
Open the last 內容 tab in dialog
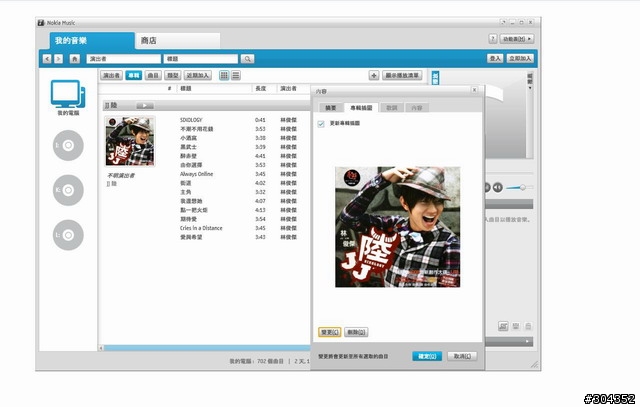pyautogui.click(x=417, y=108)
